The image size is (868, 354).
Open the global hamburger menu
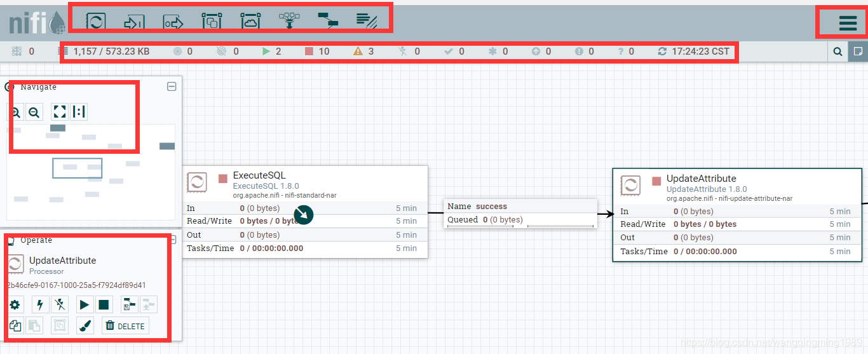[x=848, y=24]
